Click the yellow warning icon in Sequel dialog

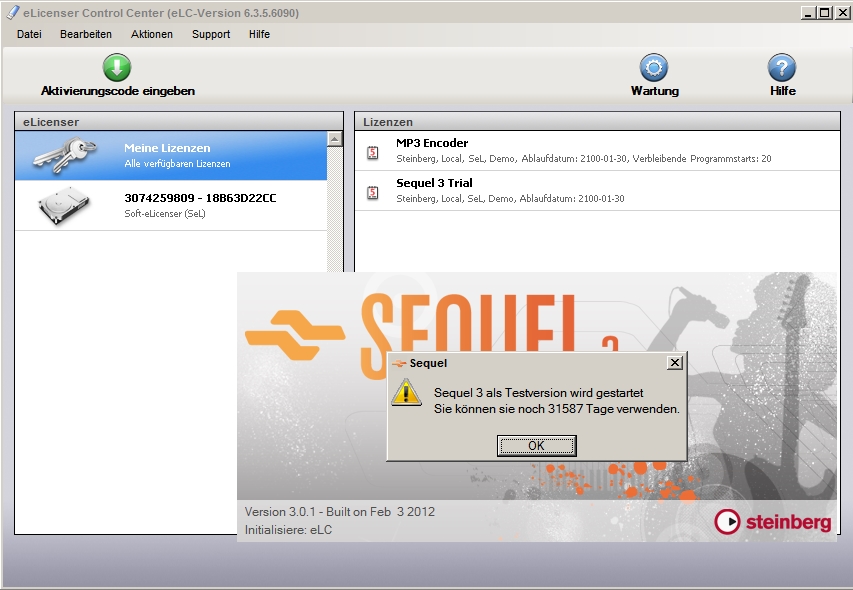[406, 393]
